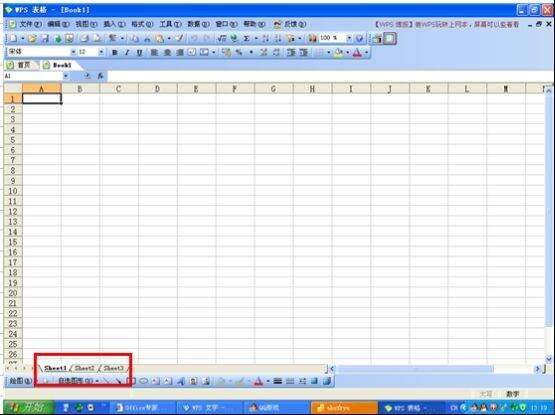This screenshot has width=555, height=415.
Task: Click the Shadow style icon
Action: (x=314, y=381)
